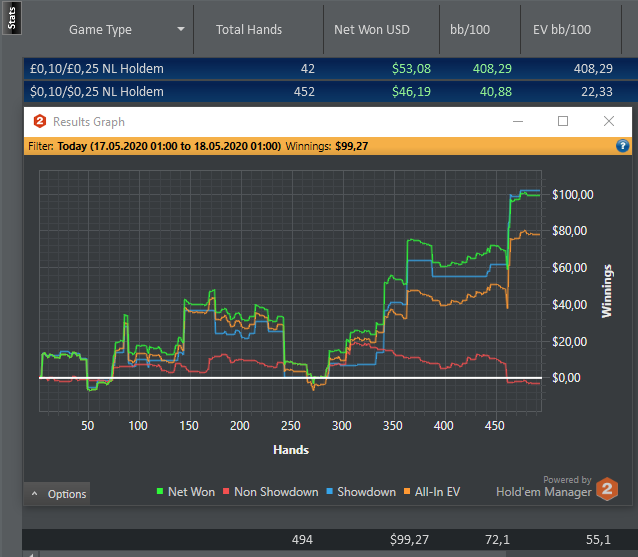Maximize the Results Graph window

[563, 121]
